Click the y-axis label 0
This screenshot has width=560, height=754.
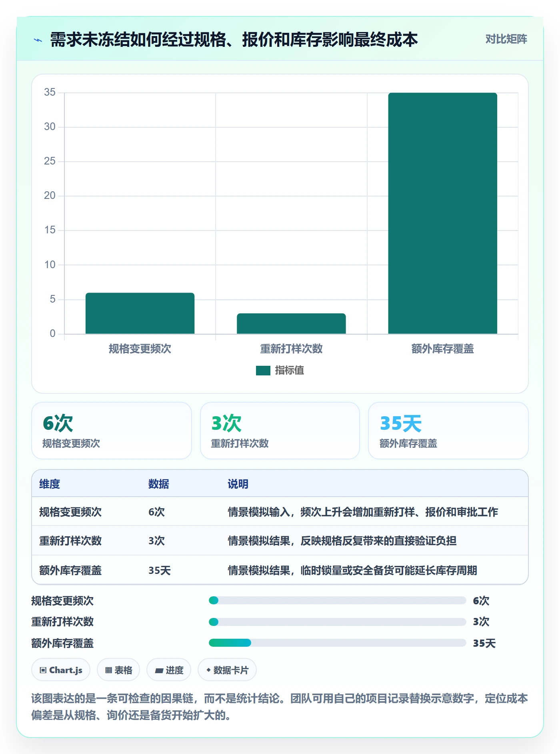pos(52,333)
